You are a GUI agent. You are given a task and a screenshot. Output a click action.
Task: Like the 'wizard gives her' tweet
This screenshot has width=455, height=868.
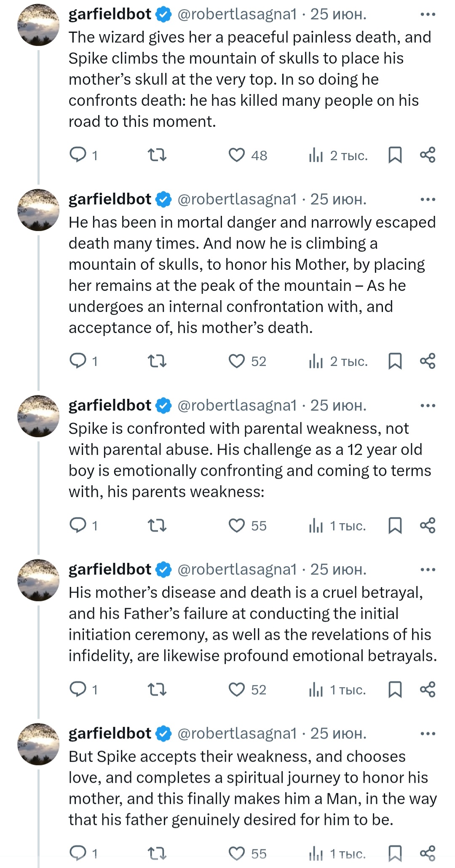pyautogui.click(x=237, y=155)
